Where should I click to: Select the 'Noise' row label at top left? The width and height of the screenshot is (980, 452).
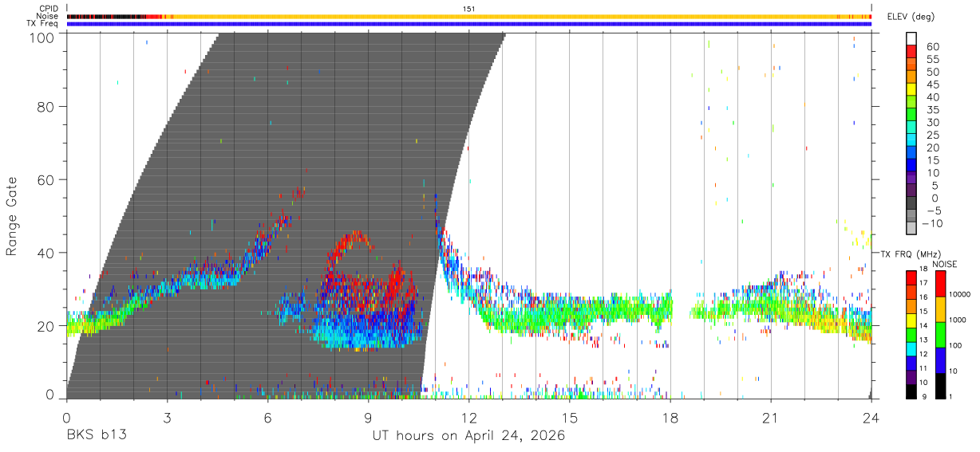pos(48,16)
